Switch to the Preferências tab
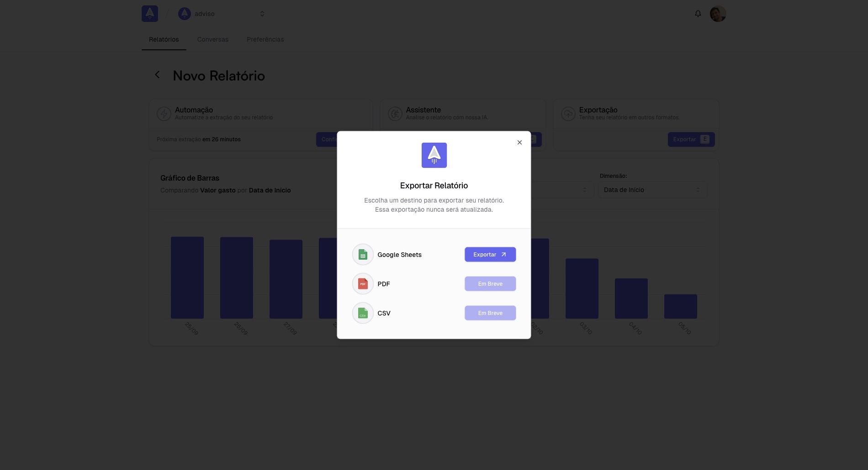Viewport: 868px width, 470px height. [265, 39]
